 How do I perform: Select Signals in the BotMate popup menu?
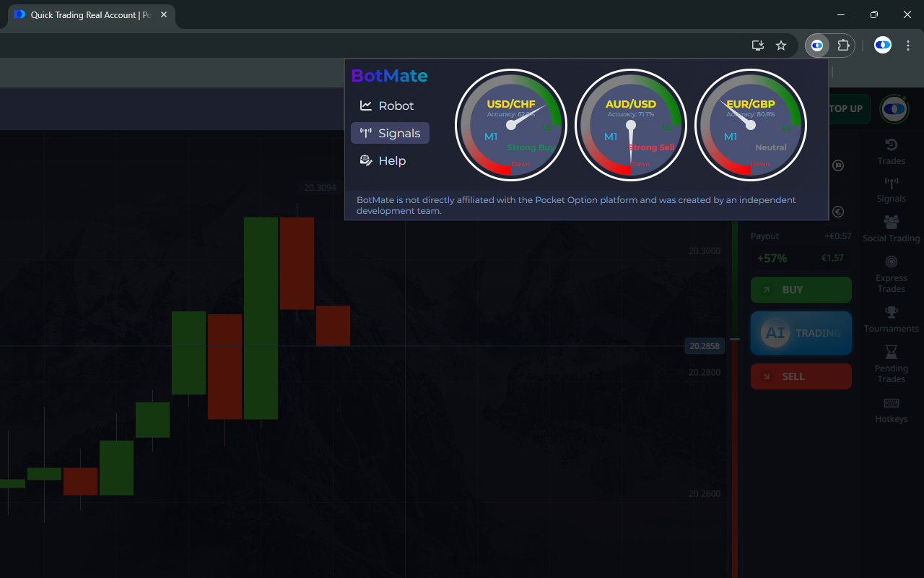tap(390, 133)
